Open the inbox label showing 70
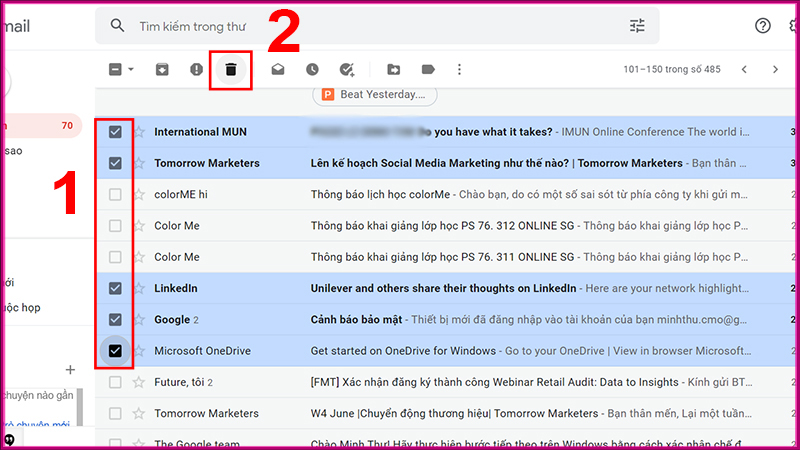The height and width of the screenshot is (450, 800). pos(43,126)
